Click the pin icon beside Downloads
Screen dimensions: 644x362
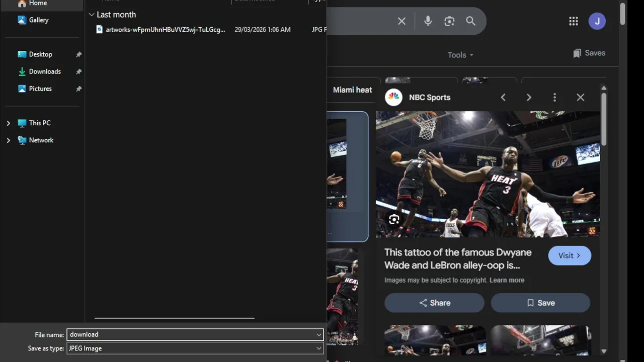click(x=78, y=71)
